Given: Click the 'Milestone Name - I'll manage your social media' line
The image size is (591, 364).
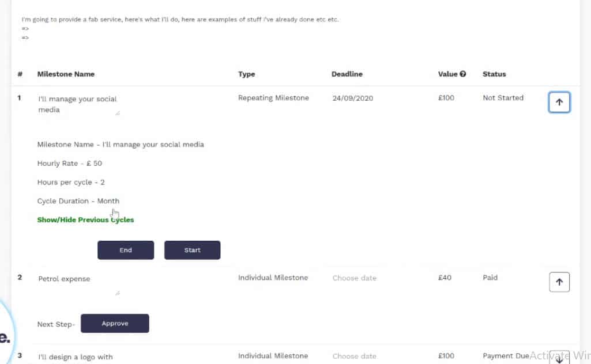Looking at the screenshot, I should coord(121,145).
